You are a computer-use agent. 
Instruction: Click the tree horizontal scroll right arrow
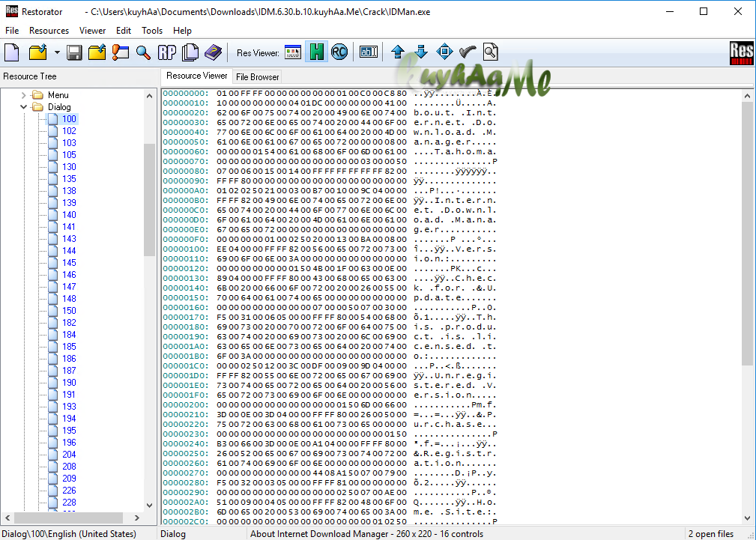coord(137,518)
